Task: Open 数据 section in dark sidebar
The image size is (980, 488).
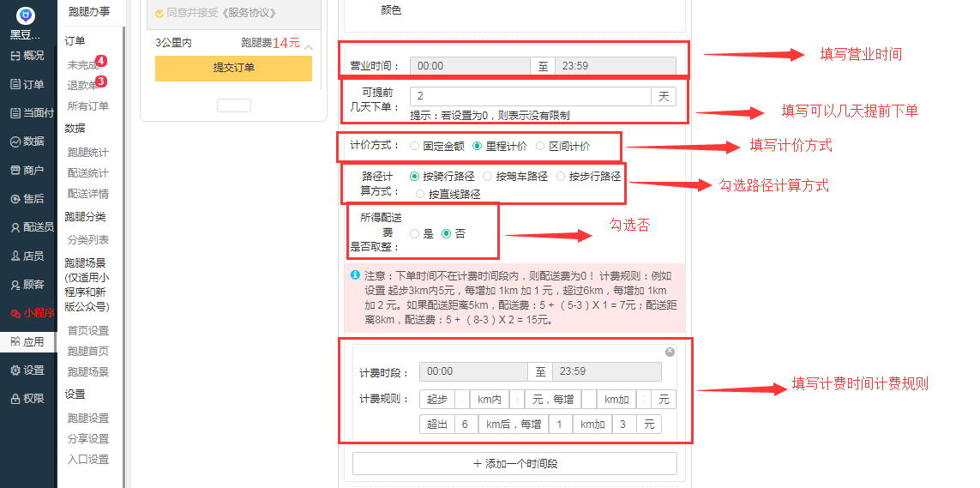Action: pyautogui.click(x=28, y=142)
